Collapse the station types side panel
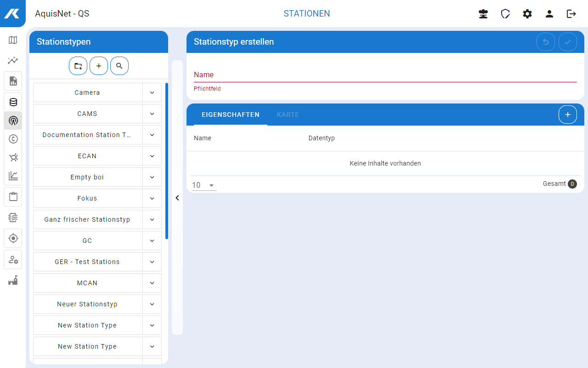 177,198
